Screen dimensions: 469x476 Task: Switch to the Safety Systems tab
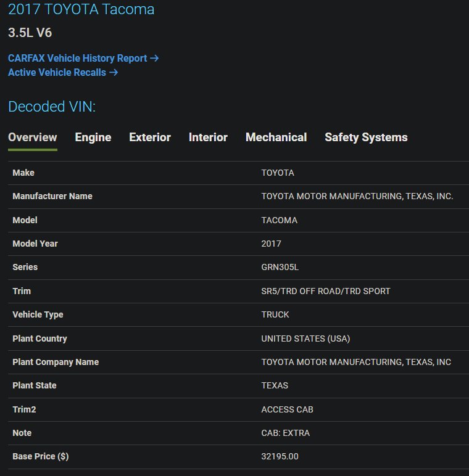point(366,137)
